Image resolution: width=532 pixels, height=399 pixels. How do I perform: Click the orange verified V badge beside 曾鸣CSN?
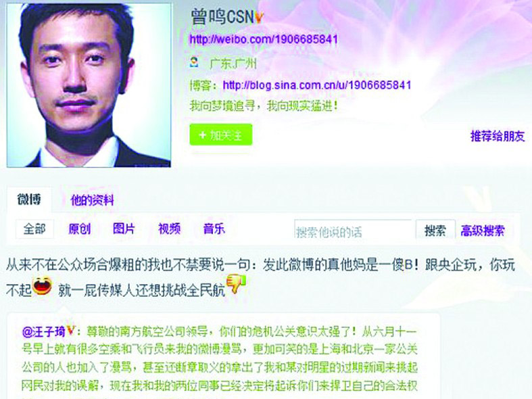[x=259, y=17]
